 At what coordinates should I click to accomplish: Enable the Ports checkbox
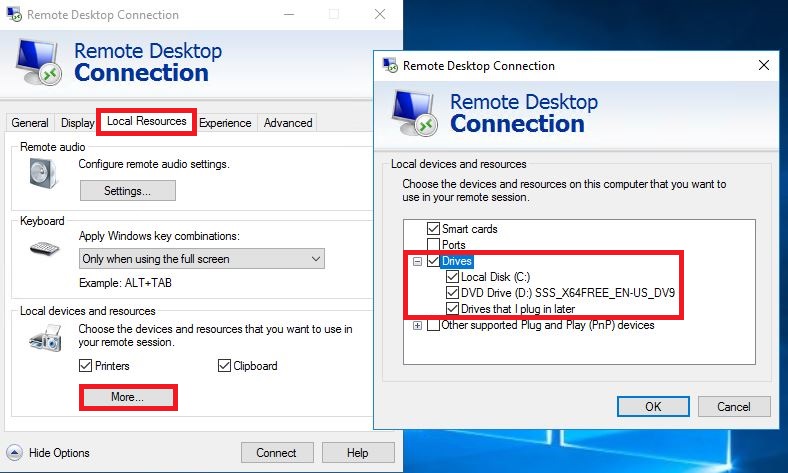pos(433,245)
